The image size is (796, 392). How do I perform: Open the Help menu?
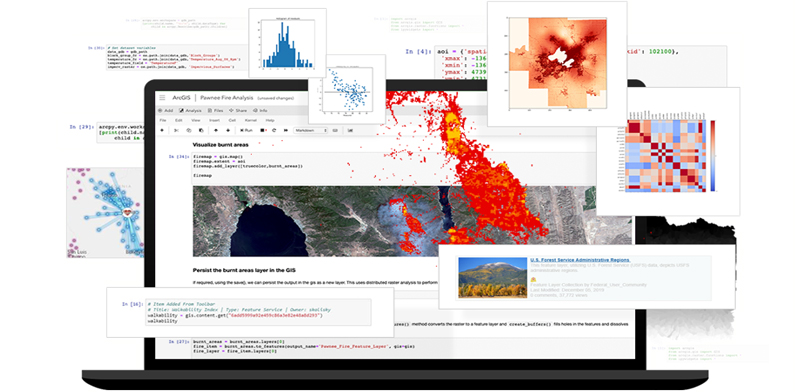[x=270, y=120]
